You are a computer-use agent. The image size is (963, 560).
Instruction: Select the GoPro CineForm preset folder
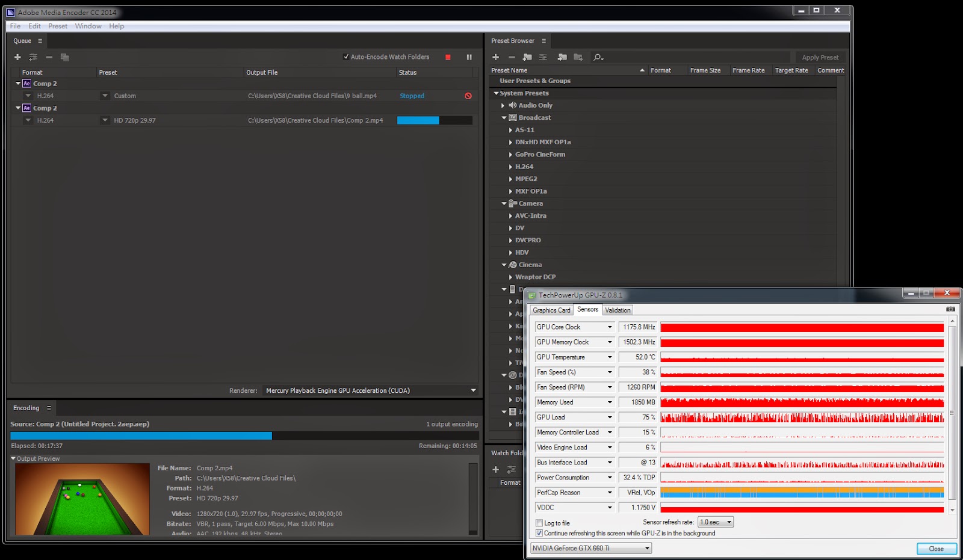[x=540, y=155]
